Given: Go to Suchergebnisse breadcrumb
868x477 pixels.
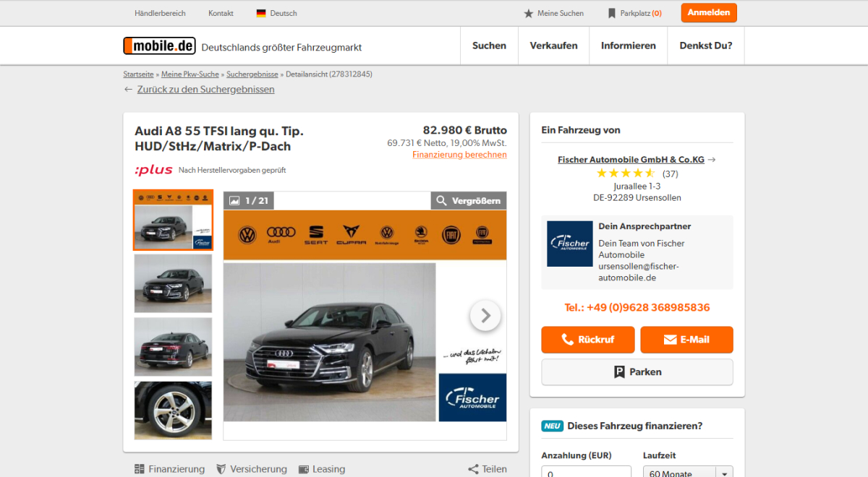Looking at the screenshot, I should tap(252, 74).
